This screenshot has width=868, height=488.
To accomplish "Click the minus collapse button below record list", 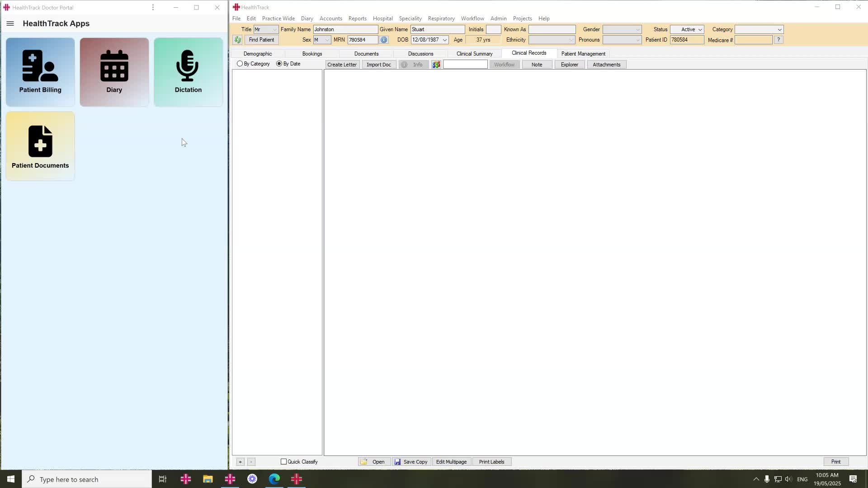I will 251,462.
